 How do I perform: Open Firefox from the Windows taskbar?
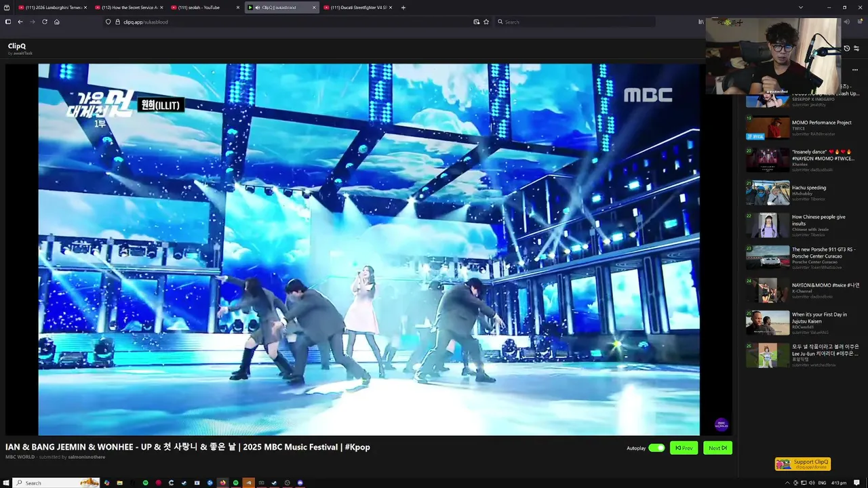point(222,483)
